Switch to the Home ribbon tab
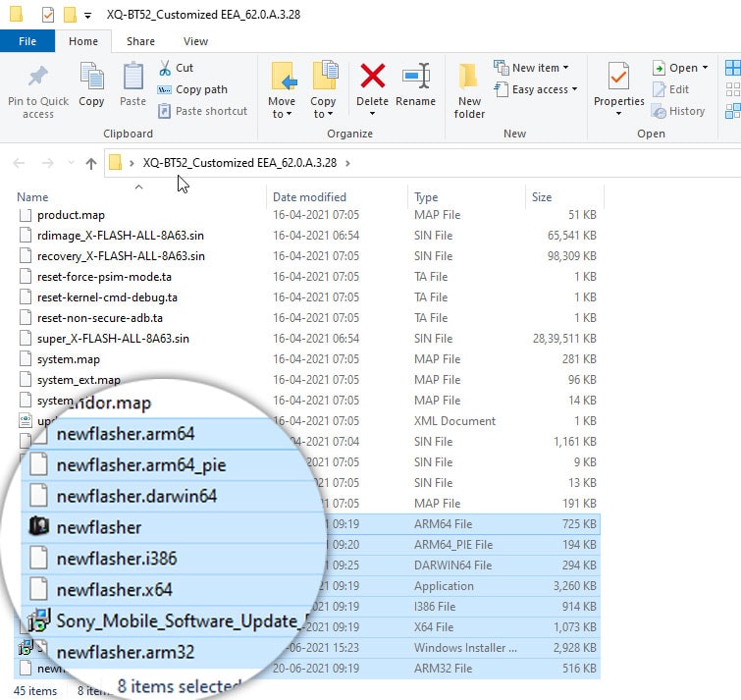Viewport: 741px width, 700px height. (83, 41)
